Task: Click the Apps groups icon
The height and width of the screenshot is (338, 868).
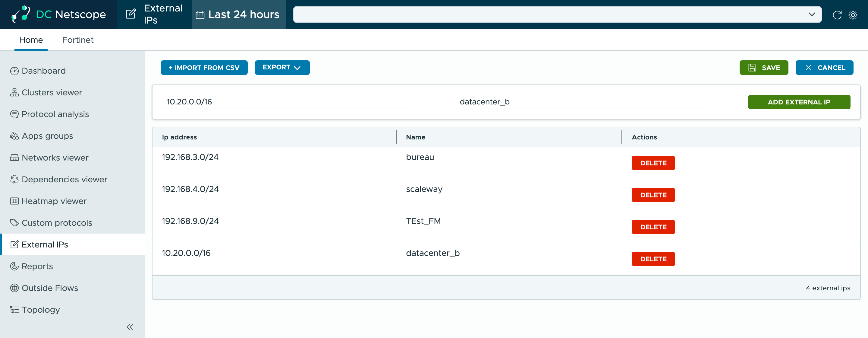Action: point(14,136)
